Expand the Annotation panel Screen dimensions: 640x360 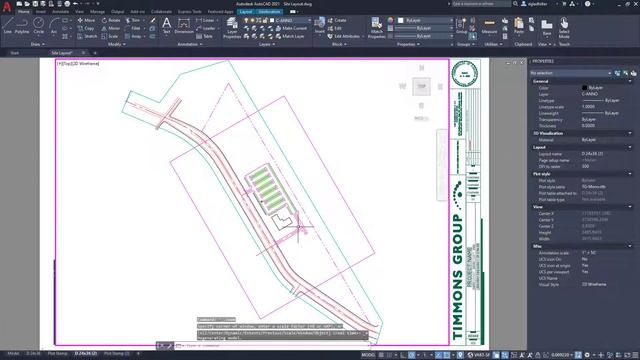click(x=190, y=44)
